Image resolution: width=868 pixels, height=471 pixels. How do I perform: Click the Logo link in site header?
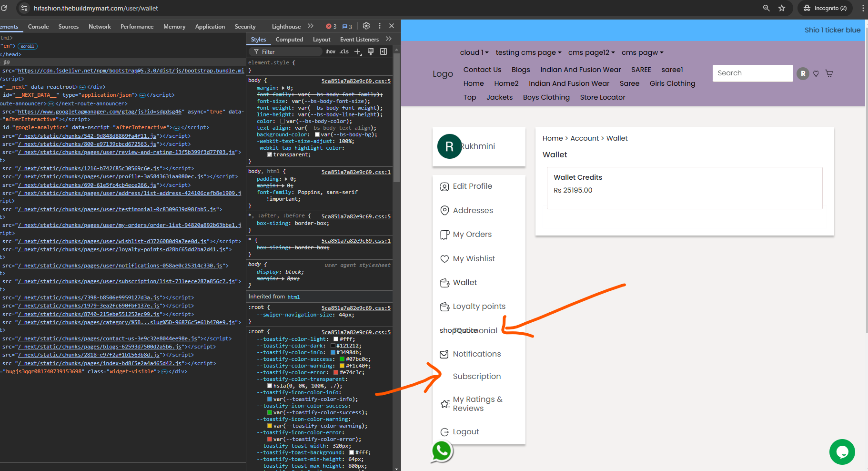point(443,74)
